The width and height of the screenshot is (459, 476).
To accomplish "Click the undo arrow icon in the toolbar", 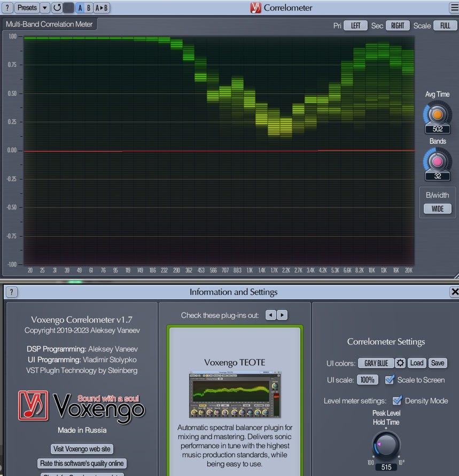I will pyautogui.click(x=56, y=7).
